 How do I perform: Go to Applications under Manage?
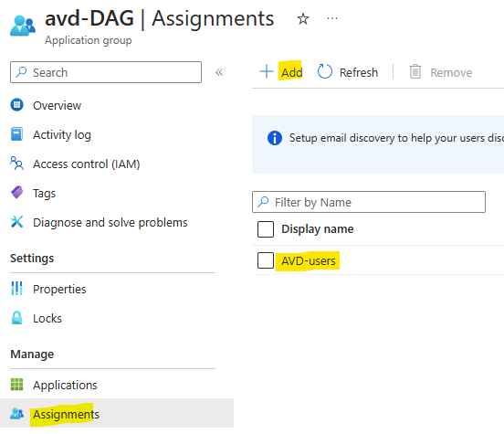point(65,385)
